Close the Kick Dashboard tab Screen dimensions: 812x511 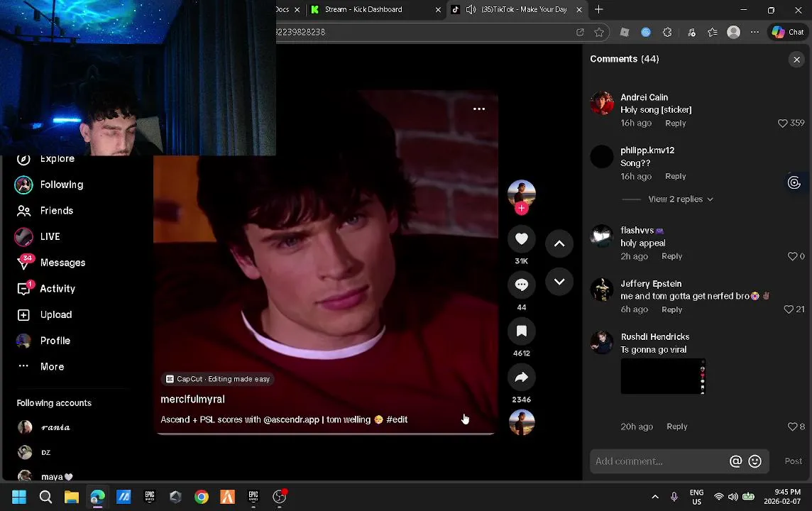tap(438, 9)
